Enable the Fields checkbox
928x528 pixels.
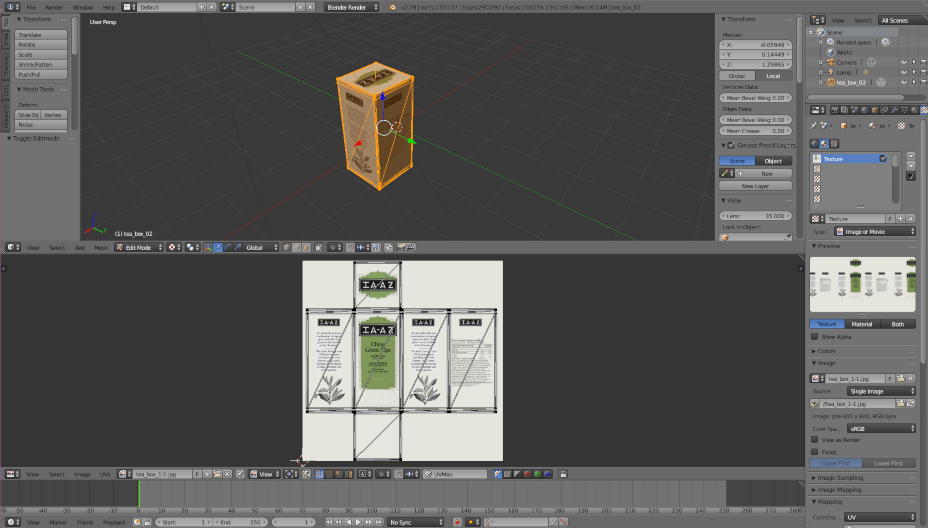pyautogui.click(x=815, y=452)
